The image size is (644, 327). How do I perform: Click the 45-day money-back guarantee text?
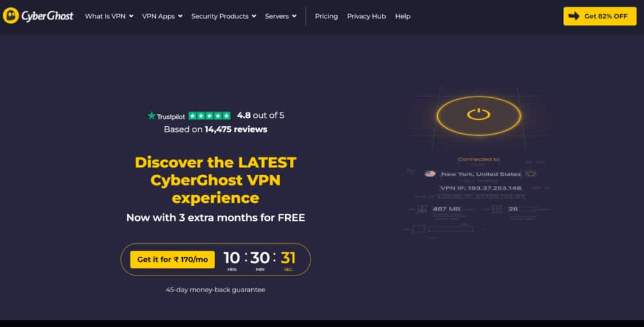click(216, 290)
